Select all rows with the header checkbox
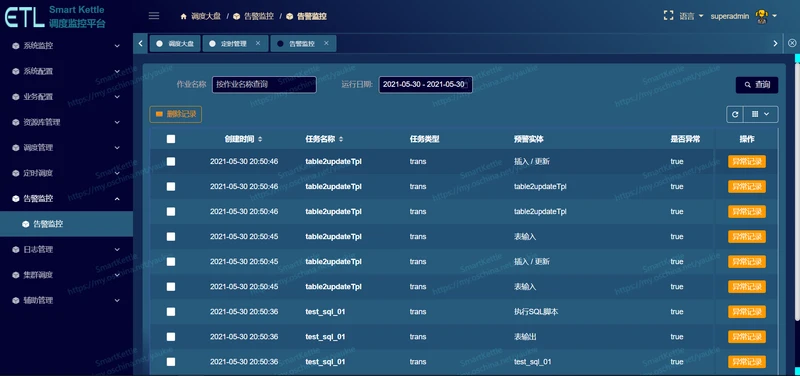 [171, 139]
